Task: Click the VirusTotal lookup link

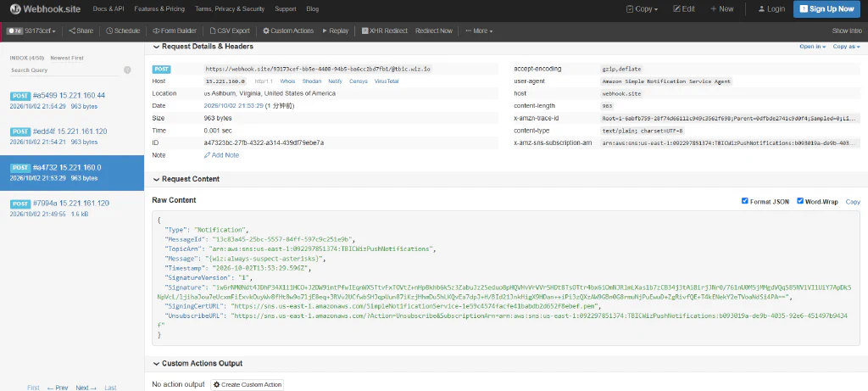Action: click(x=387, y=81)
